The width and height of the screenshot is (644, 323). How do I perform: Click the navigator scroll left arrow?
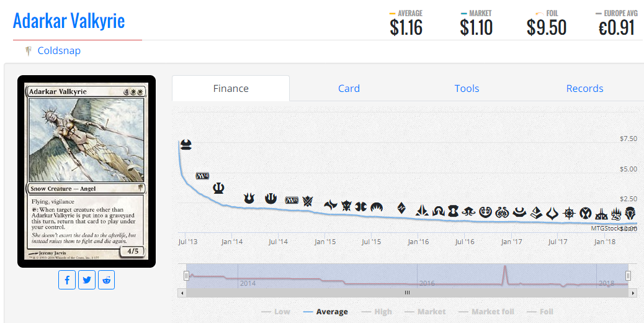click(182, 293)
